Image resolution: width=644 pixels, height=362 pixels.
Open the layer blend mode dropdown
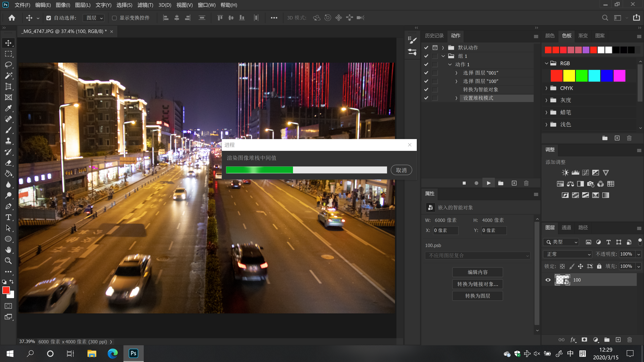pyautogui.click(x=568, y=254)
